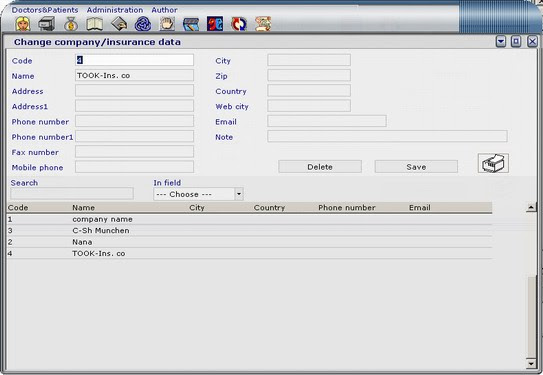Click the Name column header

pyautogui.click(x=83, y=208)
